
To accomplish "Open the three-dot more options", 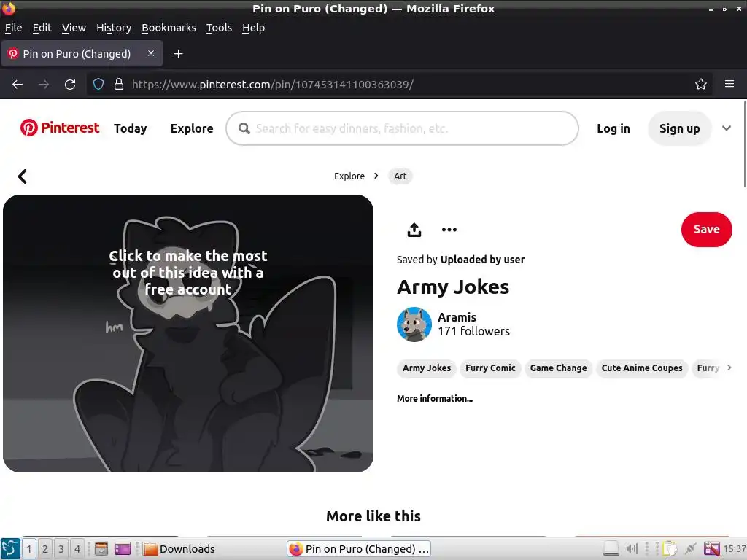I will coord(449,230).
